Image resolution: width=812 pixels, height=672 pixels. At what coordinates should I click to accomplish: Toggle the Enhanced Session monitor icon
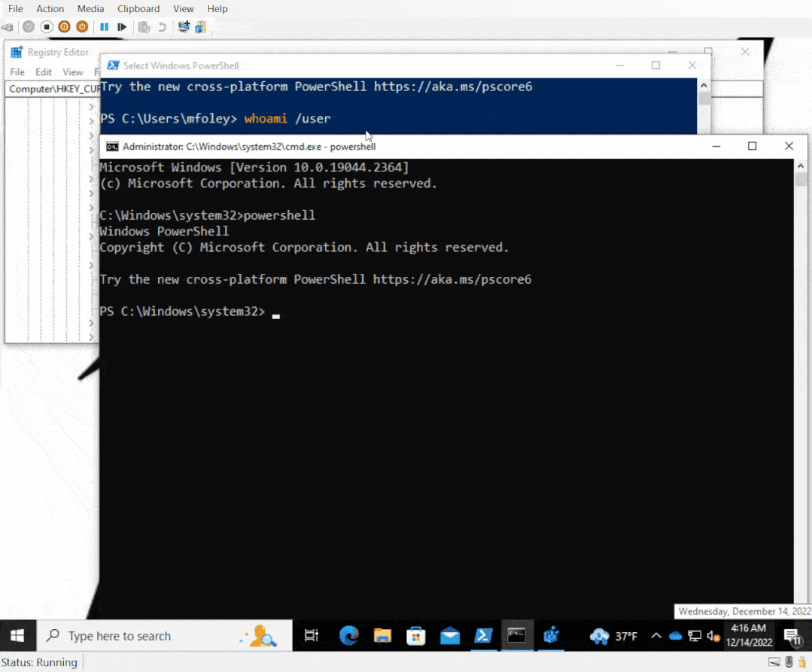pyautogui.click(x=183, y=27)
